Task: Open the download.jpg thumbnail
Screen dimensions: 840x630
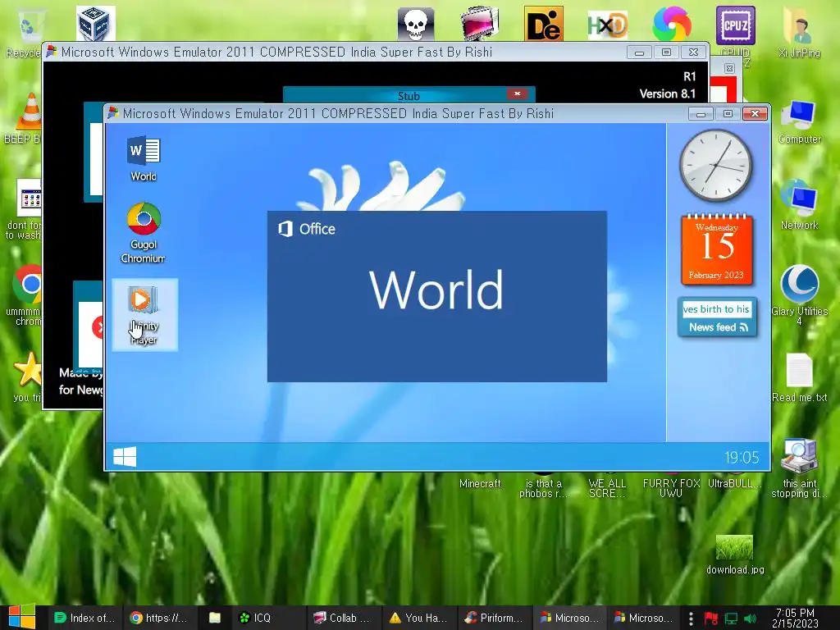Action: pyautogui.click(x=735, y=554)
